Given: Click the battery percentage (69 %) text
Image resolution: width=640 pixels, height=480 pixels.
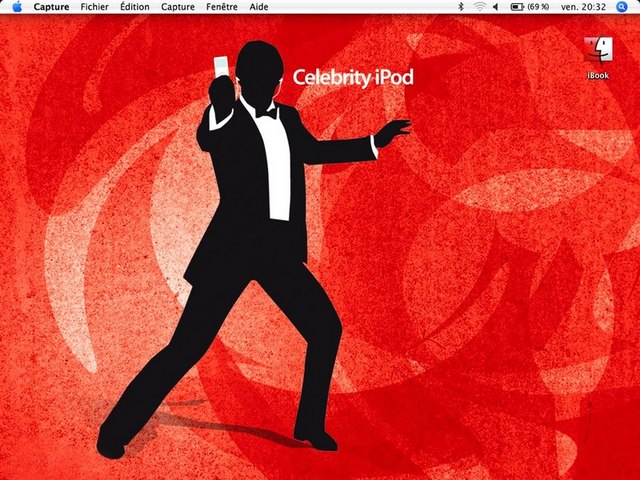Looking at the screenshot, I should 538,7.
